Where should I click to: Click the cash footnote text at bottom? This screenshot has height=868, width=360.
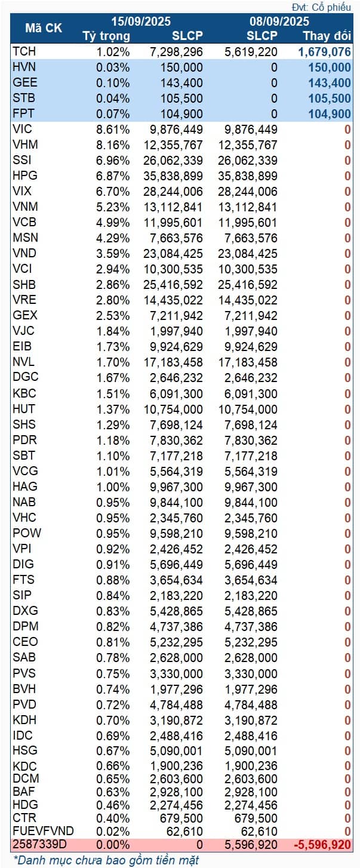[106, 860]
